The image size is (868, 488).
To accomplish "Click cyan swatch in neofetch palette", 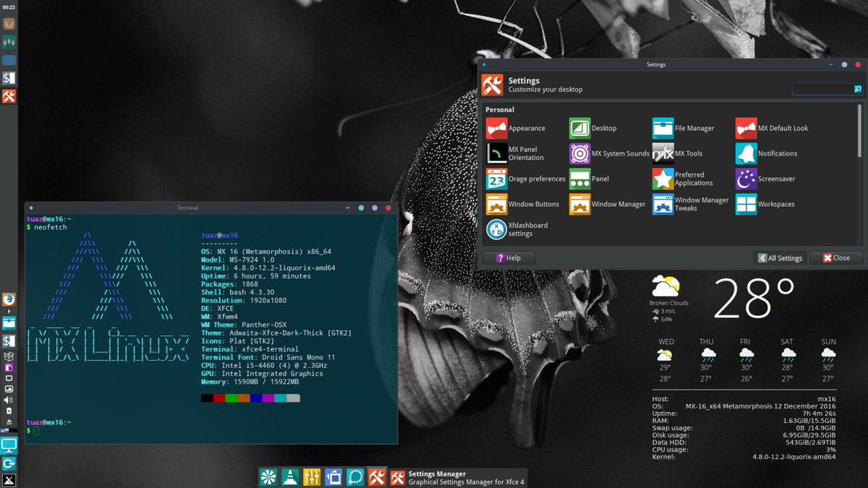I will (x=281, y=398).
